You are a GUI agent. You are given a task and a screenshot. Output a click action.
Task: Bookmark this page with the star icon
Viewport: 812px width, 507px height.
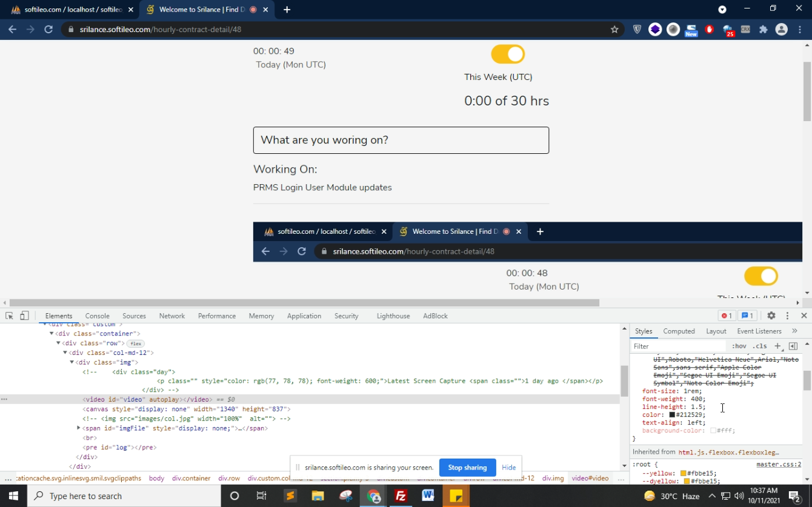(614, 29)
